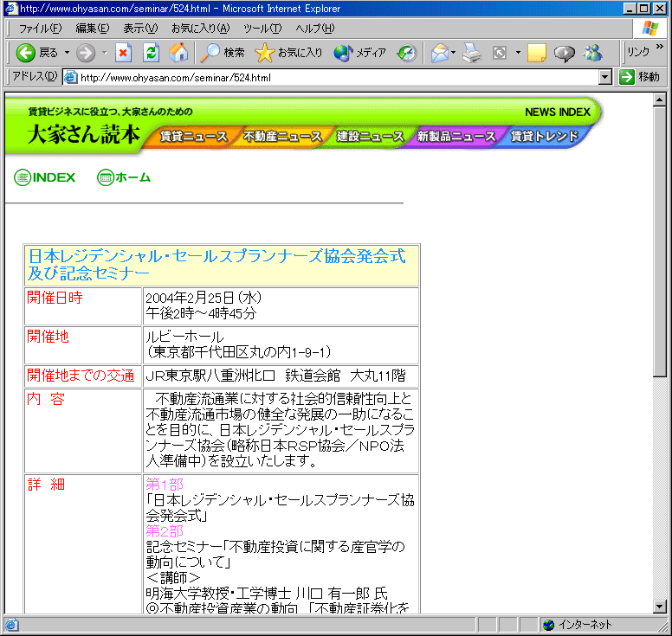This screenshot has width=672, height=636.
Task: Click the Windows flag logo
Action: click(x=650, y=29)
